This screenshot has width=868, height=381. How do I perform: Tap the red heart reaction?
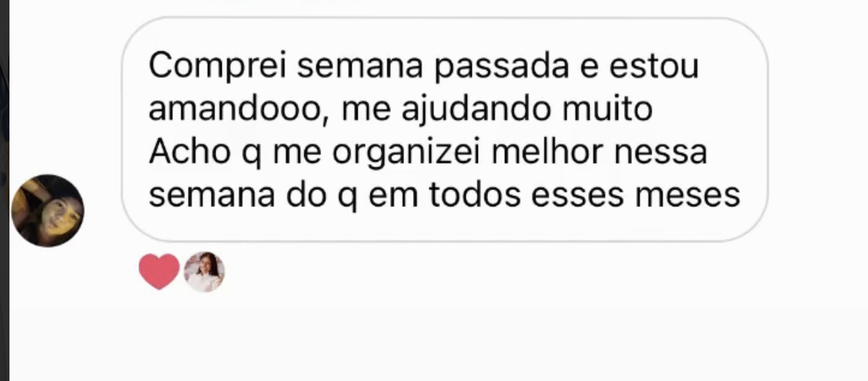pos(159,271)
